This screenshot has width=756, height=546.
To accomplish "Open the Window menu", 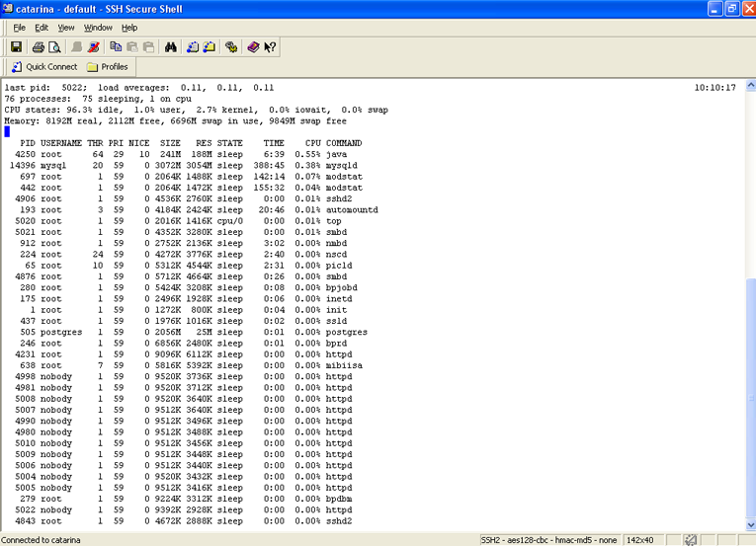I will point(98,28).
